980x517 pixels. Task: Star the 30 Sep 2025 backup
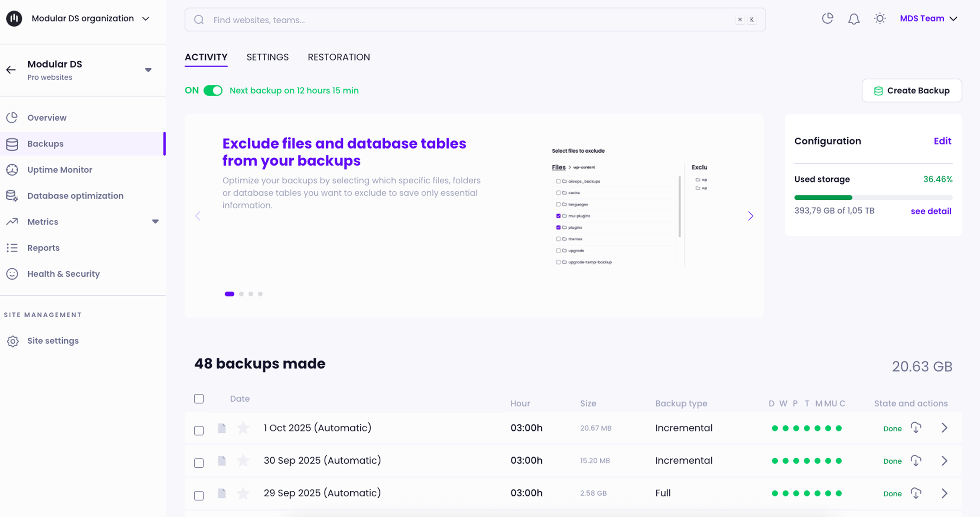(243, 461)
